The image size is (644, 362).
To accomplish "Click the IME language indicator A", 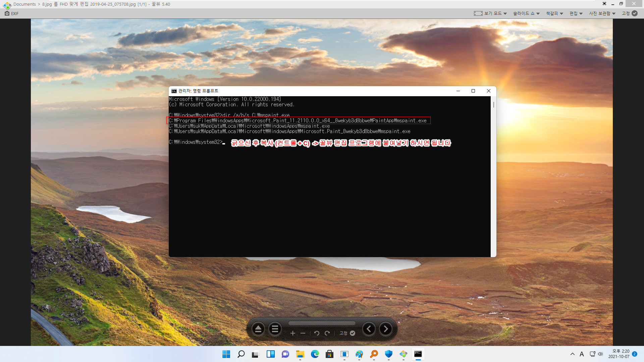I will coord(582,354).
